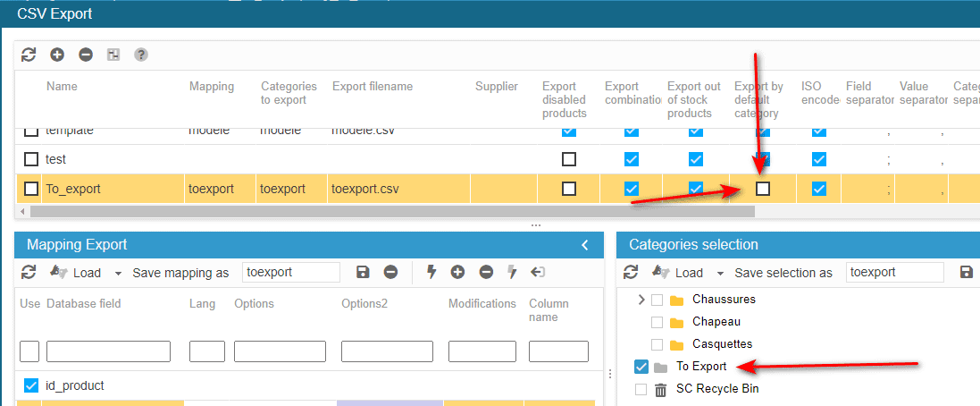Open the Load dropdown in Categories selection
Viewport: 980px width, 406px height.
687,273
